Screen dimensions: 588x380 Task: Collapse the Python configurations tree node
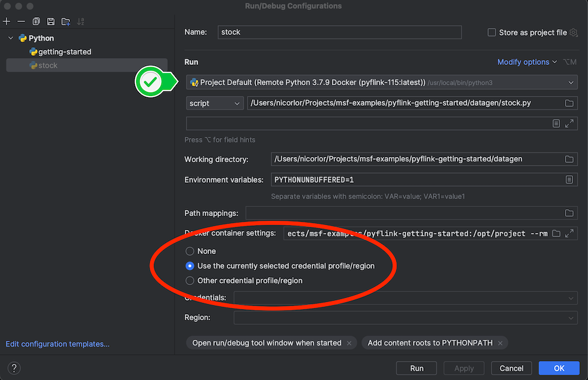point(11,38)
